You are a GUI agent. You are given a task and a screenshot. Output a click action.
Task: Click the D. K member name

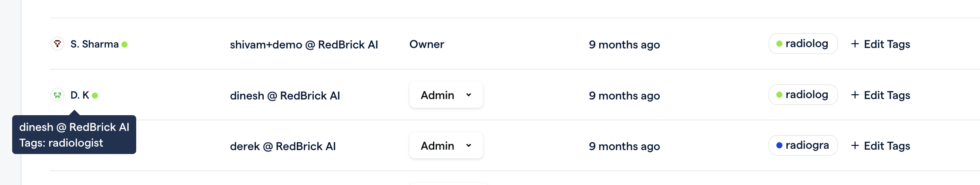(x=80, y=95)
